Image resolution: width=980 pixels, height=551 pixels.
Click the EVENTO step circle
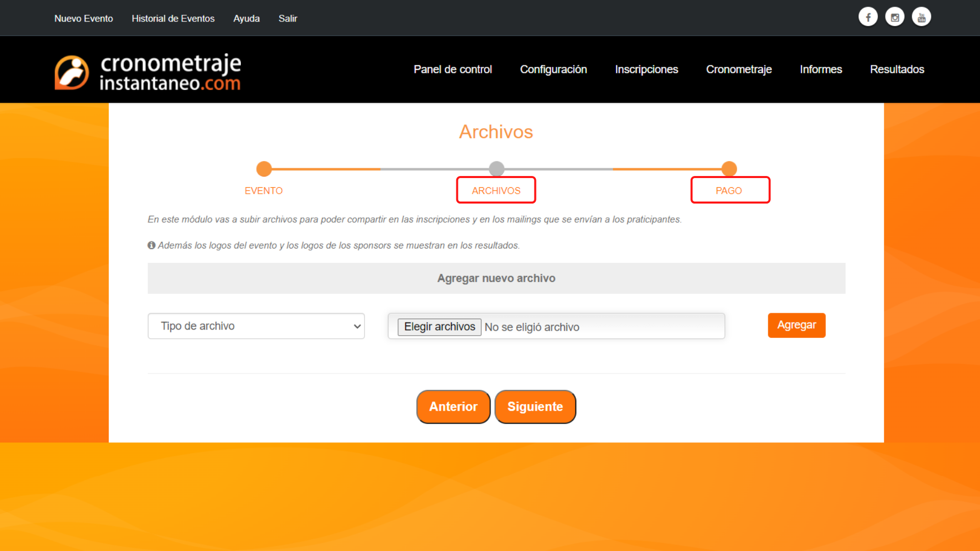coord(264,168)
